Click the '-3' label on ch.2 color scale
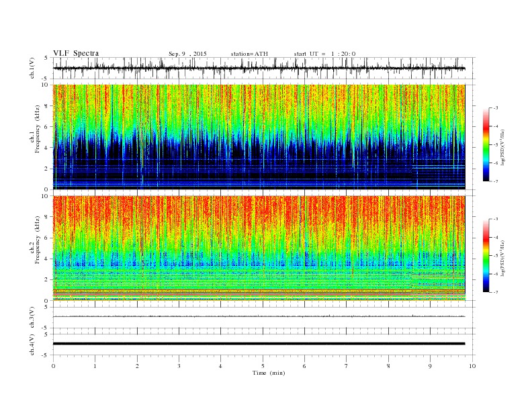532x411 pixels. pyautogui.click(x=496, y=219)
